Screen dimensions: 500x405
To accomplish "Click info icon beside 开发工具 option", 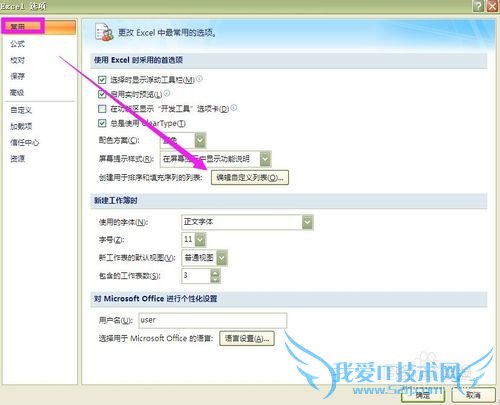I will click(234, 107).
